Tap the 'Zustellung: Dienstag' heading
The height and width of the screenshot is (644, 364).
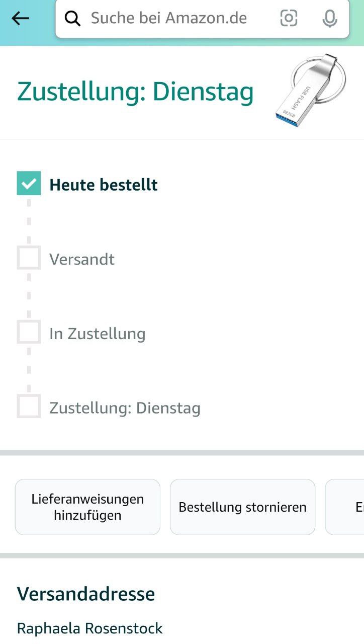pyautogui.click(x=135, y=92)
